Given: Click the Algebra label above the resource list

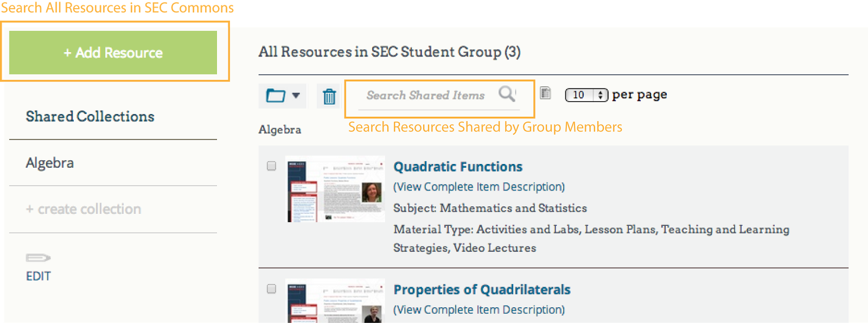Looking at the screenshot, I should (280, 130).
